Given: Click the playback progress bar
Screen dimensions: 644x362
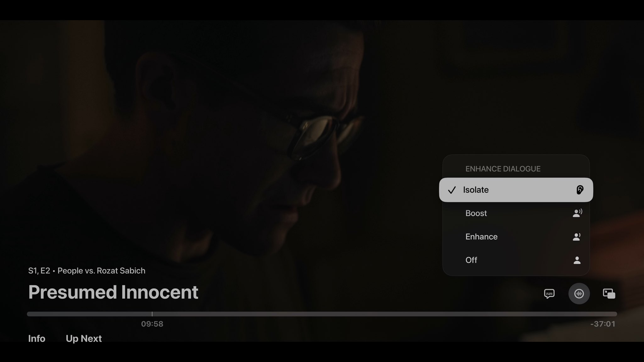Looking at the screenshot, I should point(322,314).
